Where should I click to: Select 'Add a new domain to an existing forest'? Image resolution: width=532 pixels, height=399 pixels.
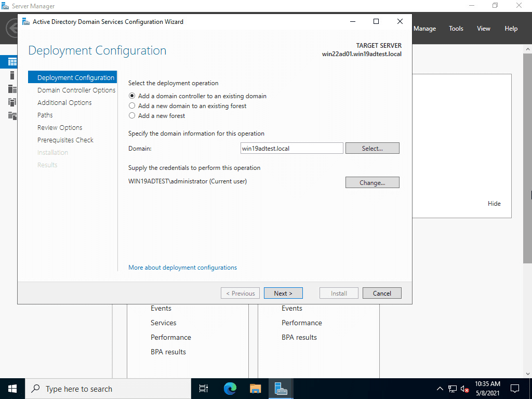[x=132, y=105]
